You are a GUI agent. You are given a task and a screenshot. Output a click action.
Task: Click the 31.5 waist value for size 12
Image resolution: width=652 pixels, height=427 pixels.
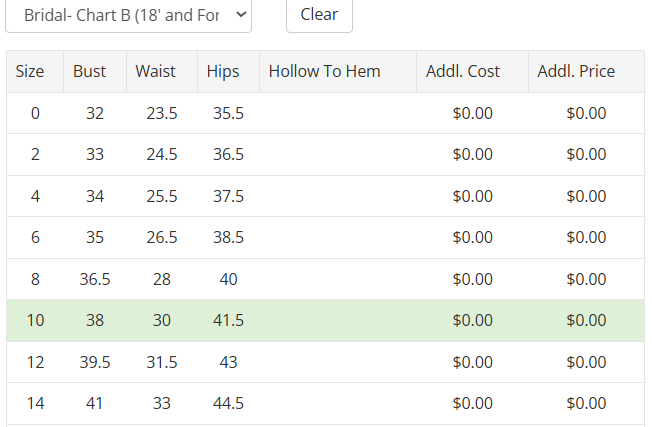(x=162, y=362)
